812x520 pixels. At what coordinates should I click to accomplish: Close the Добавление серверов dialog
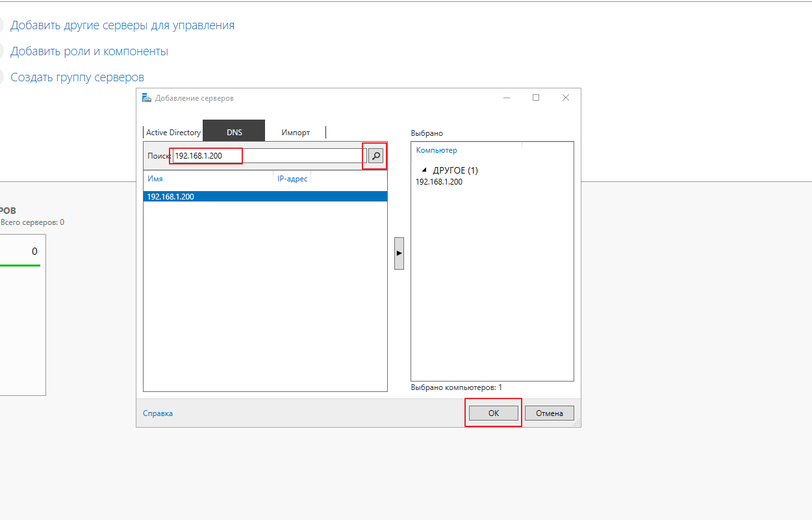point(565,98)
